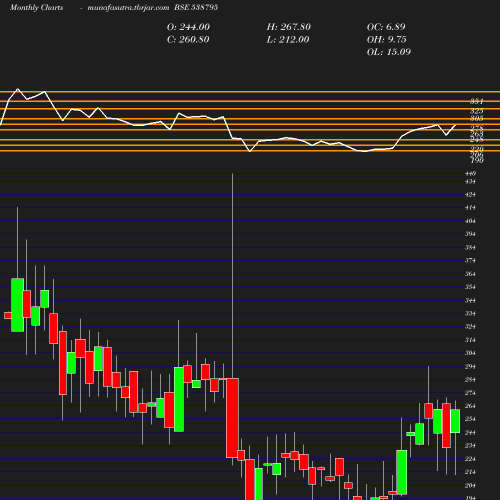The image size is (500, 500).
Task: Click the '204' price axis label
Action: pos(470,486)
